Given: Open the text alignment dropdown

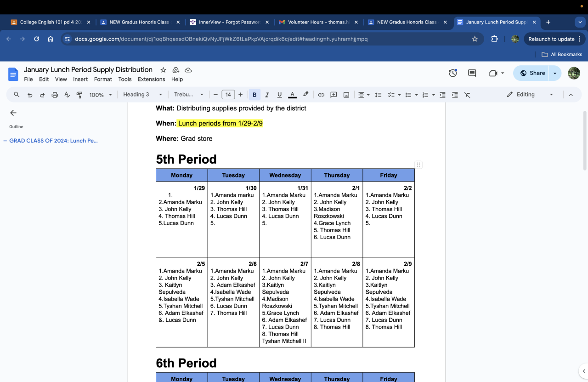Looking at the screenshot, I should (x=364, y=95).
